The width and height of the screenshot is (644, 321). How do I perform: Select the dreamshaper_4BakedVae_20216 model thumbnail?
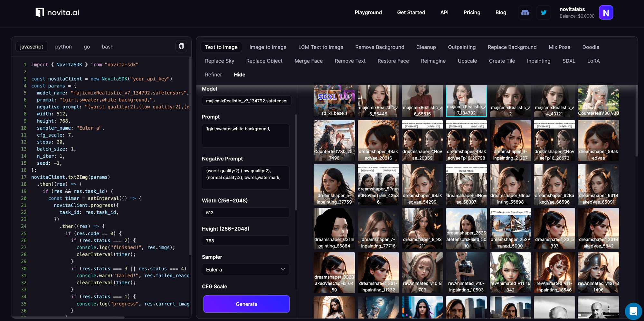tap(378, 141)
